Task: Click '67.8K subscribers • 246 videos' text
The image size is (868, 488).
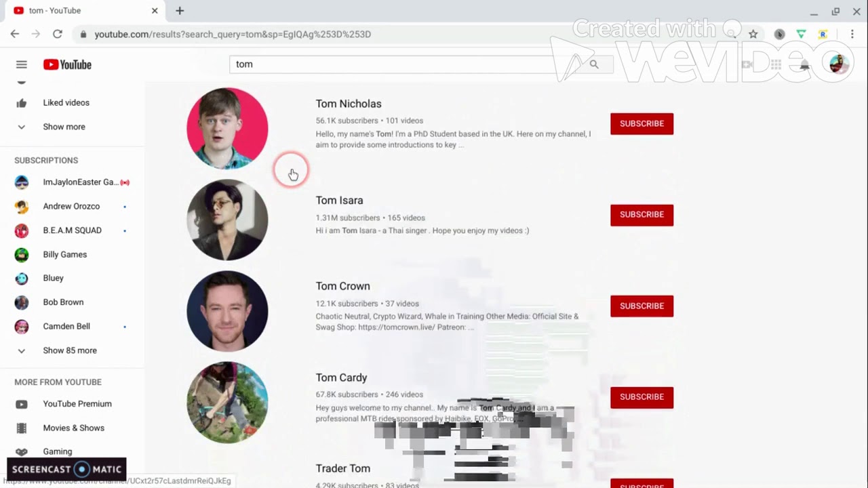Action: pyautogui.click(x=369, y=394)
